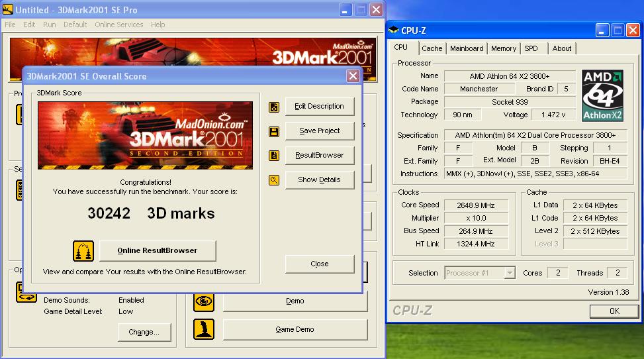Screen dimensions: 644x359
Task: Open the Run menu in 3DMark2001
Action: [49, 25]
